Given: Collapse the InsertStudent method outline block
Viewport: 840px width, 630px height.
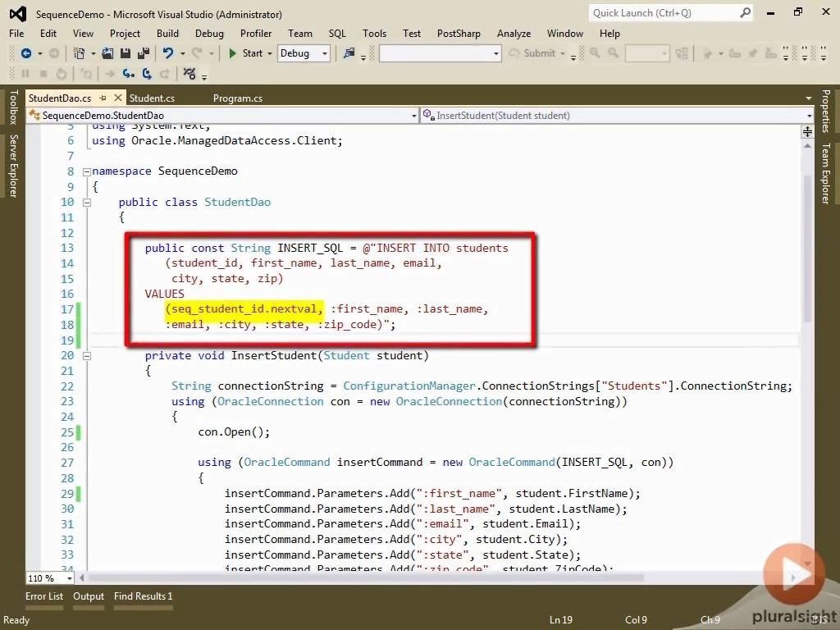Looking at the screenshot, I should pyautogui.click(x=87, y=356).
